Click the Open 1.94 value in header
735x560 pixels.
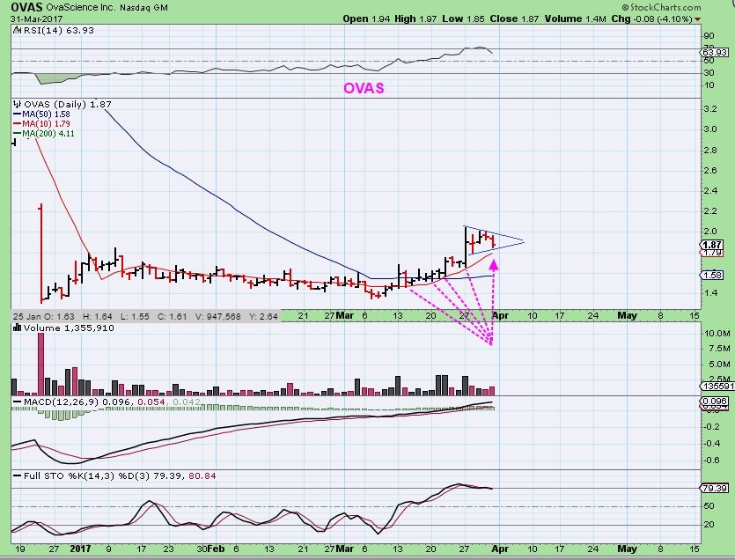tap(366, 18)
